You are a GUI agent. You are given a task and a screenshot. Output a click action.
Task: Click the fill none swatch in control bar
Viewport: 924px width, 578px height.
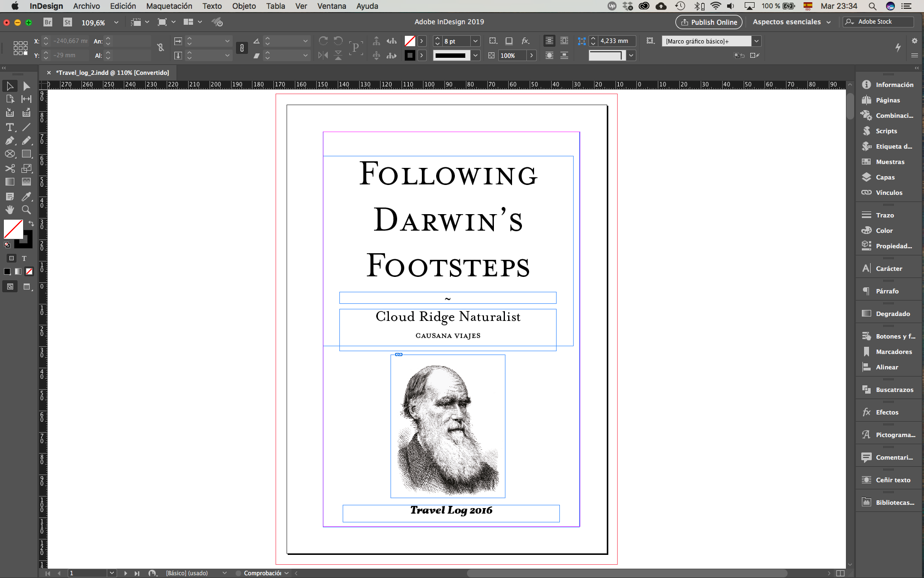(x=410, y=41)
